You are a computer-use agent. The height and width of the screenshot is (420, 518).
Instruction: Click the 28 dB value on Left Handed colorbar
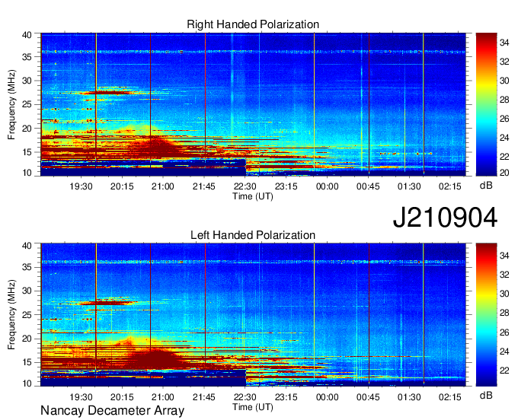tap(504, 313)
